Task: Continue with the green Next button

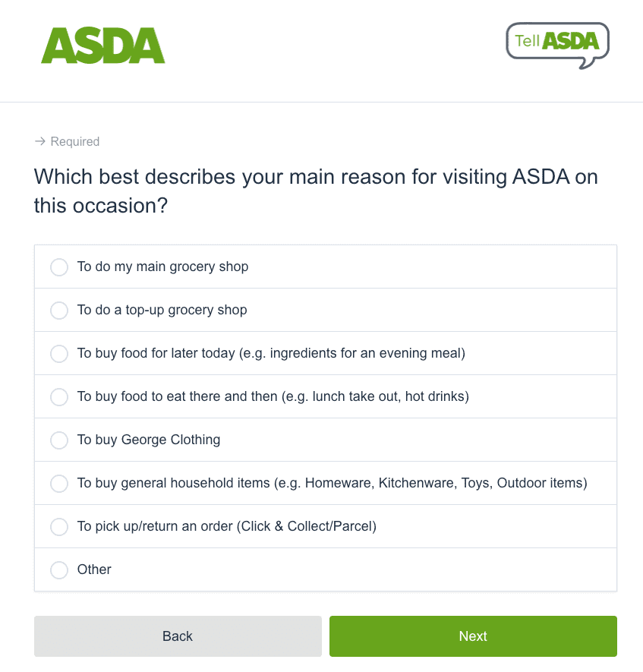Action: [473, 636]
